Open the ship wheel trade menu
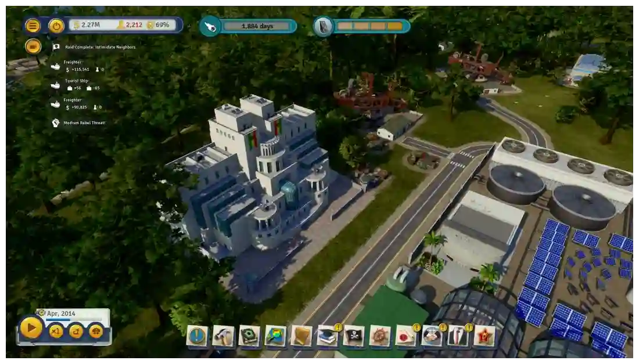The height and width of the screenshot is (364, 639). pos(380,336)
